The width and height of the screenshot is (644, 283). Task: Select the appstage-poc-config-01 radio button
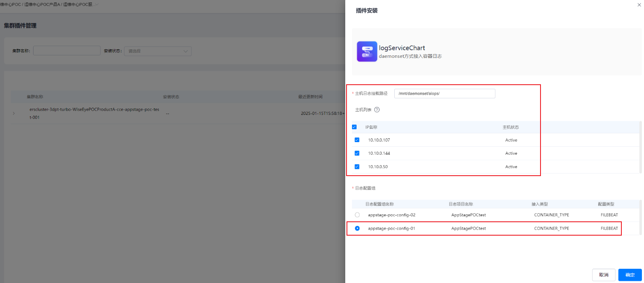pos(357,228)
